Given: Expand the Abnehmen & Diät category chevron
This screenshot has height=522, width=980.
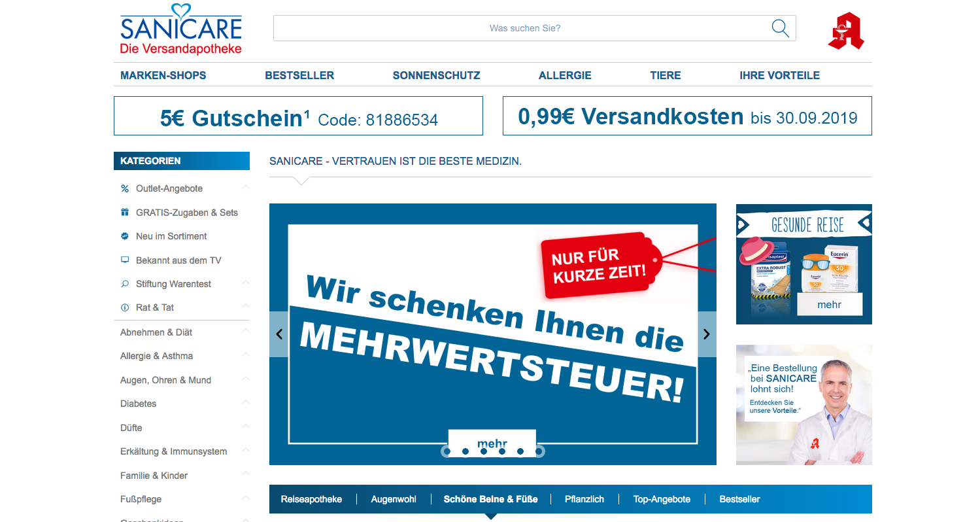Looking at the screenshot, I should pos(246,332).
